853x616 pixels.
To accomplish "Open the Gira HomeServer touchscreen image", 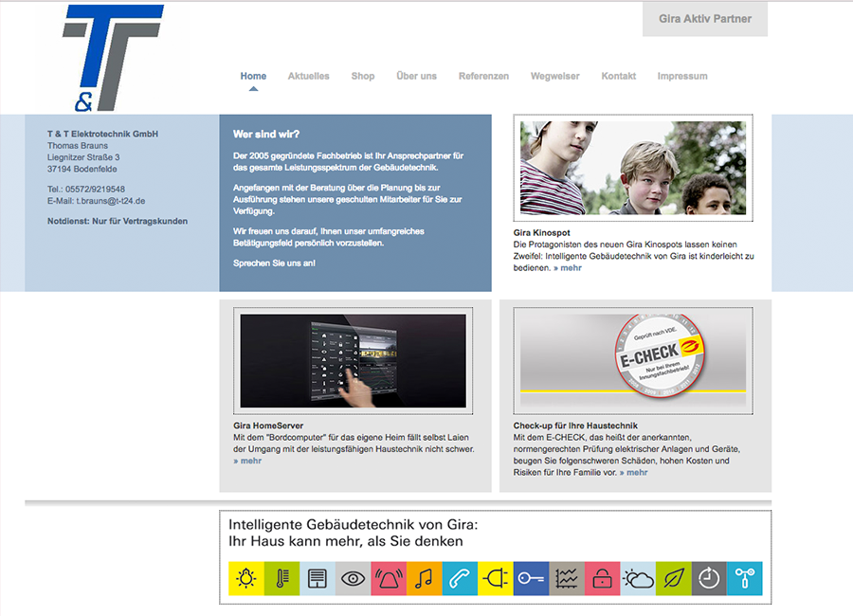I will (354, 361).
